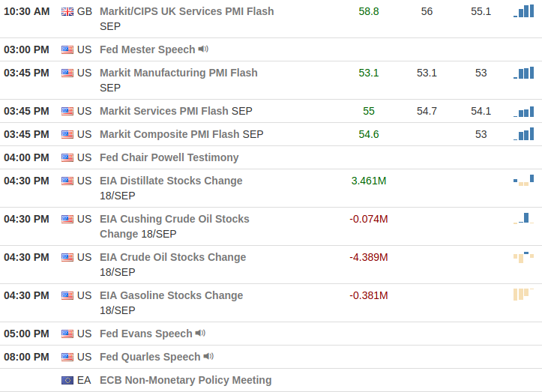Screen dimensions: 542x392
Task: Open the Markit Composite PMI bar chart icon
Action: click(x=524, y=134)
